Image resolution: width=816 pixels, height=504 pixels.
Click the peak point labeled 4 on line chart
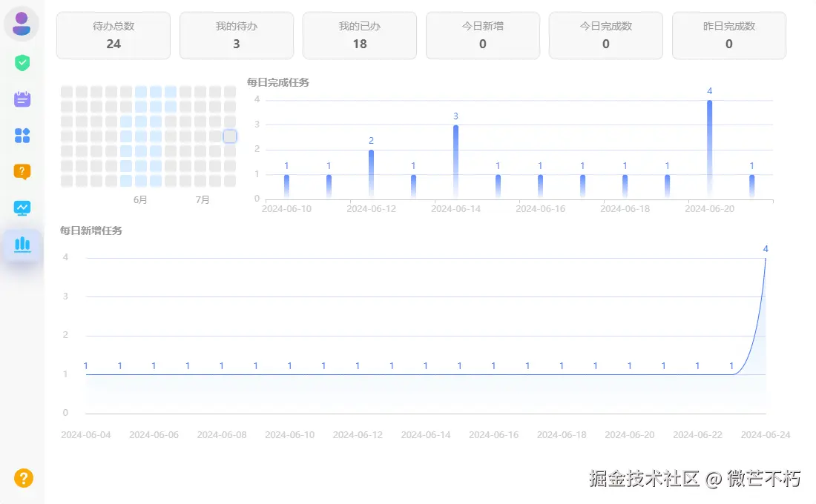(765, 258)
